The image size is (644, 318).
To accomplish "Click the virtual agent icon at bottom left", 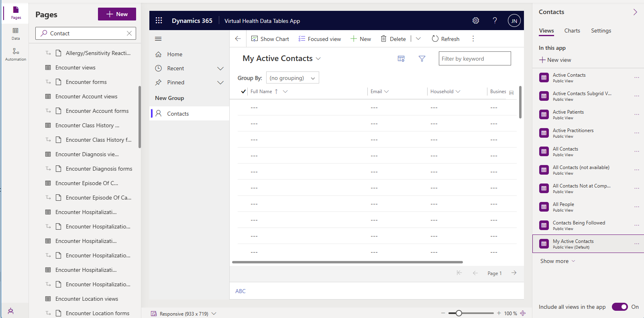I will tap(11, 311).
